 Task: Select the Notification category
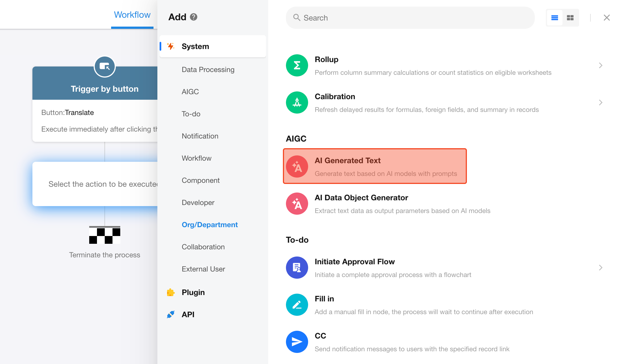coord(200,136)
